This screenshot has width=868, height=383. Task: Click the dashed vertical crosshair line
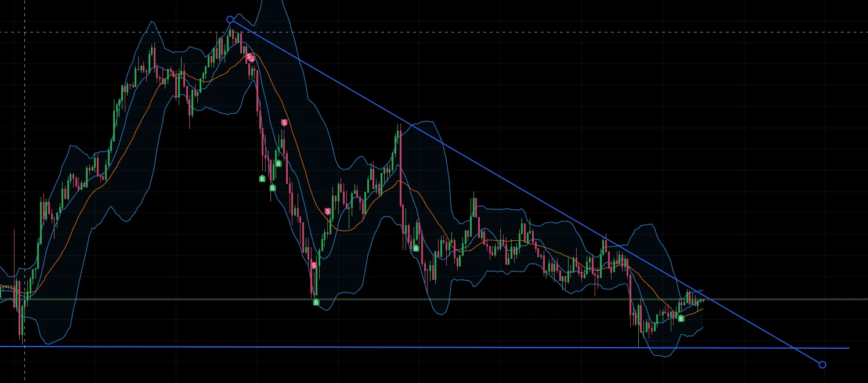(x=24, y=191)
